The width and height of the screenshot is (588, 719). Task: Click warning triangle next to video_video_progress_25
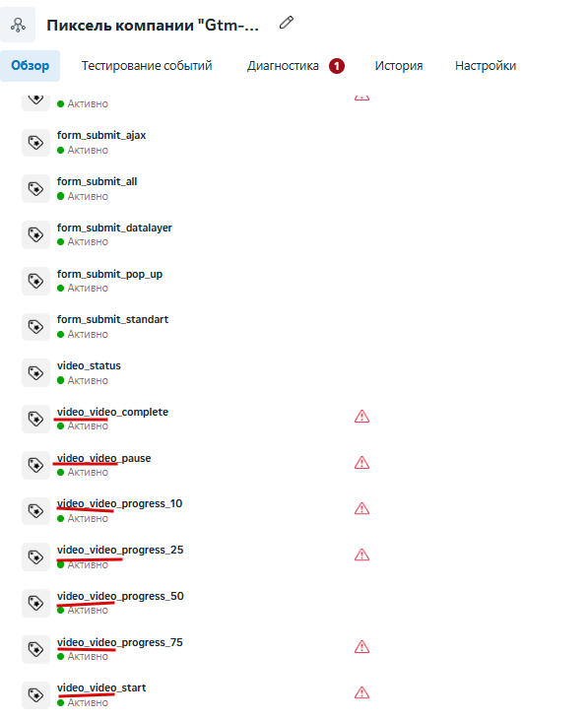[361, 555]
